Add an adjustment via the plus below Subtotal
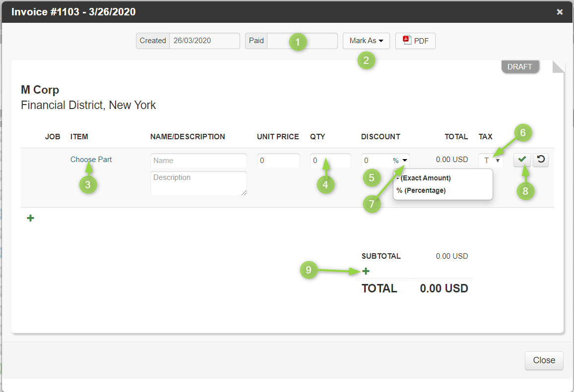The height and width of the screenshot is (392, 574). coord(366,271)
